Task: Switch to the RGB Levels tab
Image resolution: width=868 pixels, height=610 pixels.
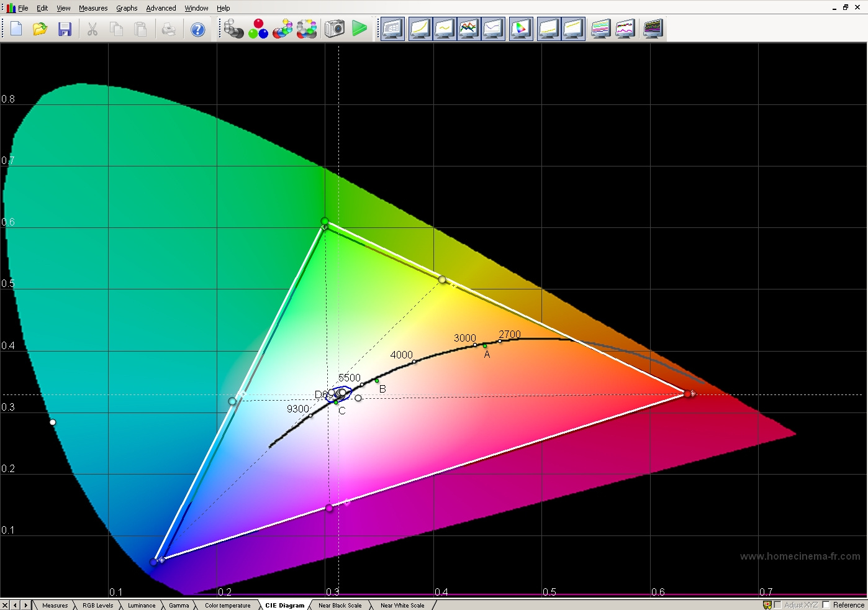Action: [98, 605]
